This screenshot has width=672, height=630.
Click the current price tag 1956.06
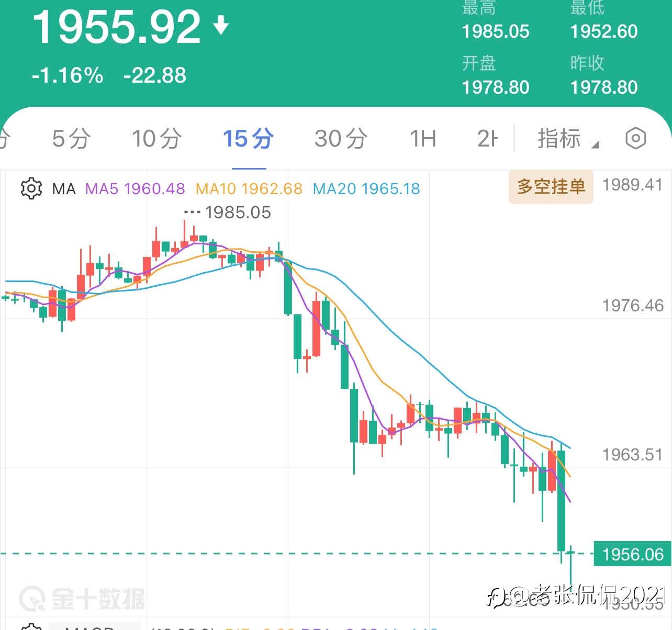tap(633, 554)
